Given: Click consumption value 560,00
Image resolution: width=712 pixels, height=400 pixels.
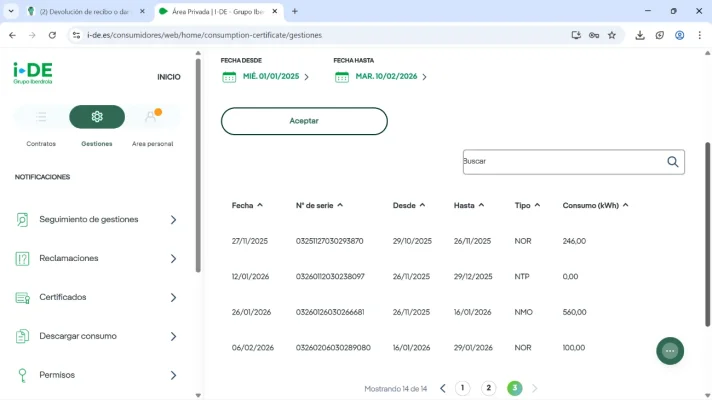Looking at the screenshot, I should (574, 312).
